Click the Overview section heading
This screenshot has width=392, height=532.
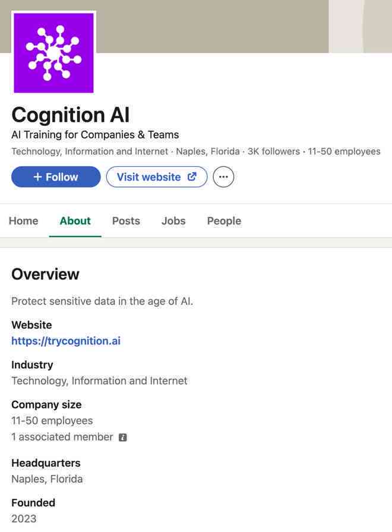pyautogui.click(x=45, y=274)
